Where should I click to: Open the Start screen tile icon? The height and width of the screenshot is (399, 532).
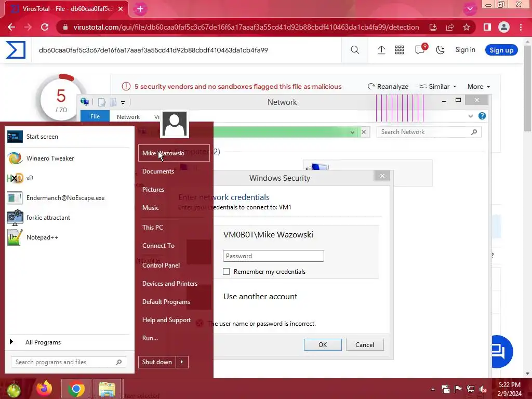[15, 137]
